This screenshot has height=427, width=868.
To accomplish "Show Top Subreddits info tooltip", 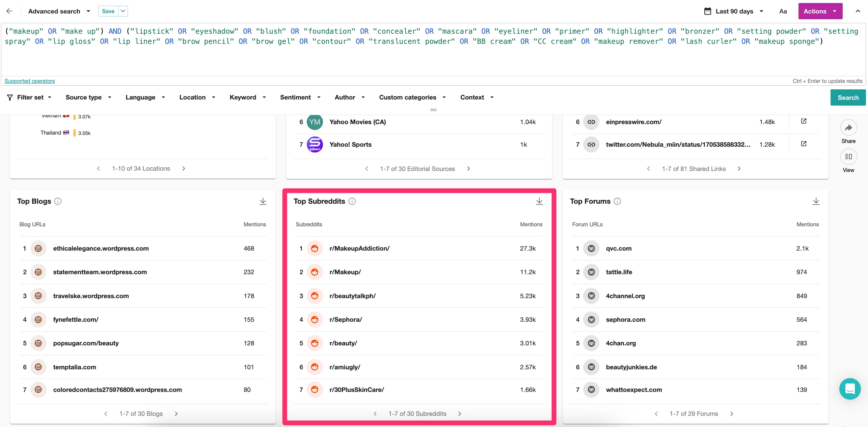I will tap(352, 201).
